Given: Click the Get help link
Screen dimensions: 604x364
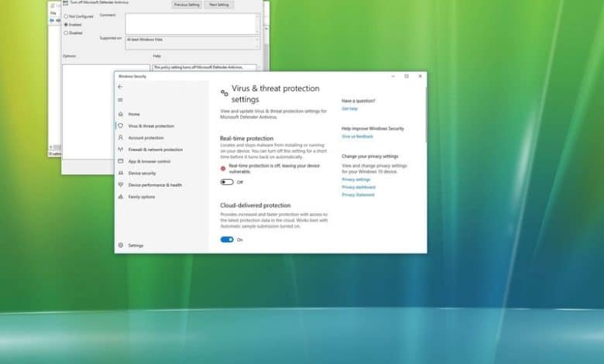Looking at the screenshot, I should tap(350, 108).
